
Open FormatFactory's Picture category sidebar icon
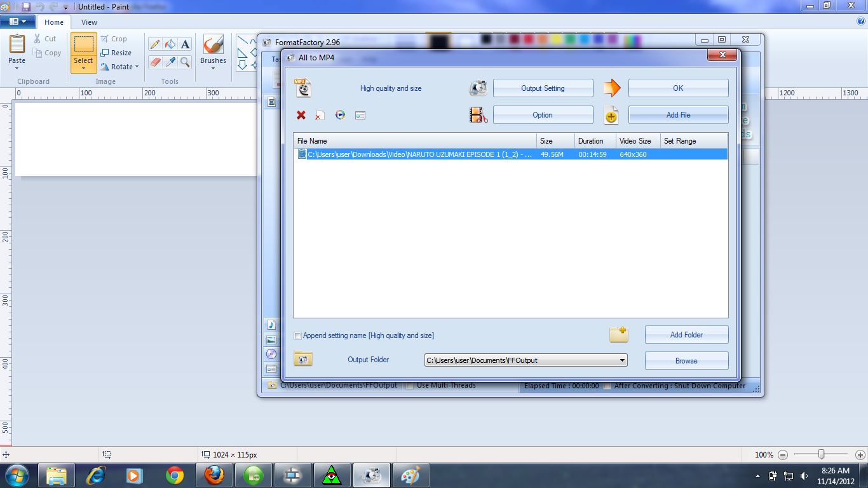pyautogui.click(x=271, y=340)
